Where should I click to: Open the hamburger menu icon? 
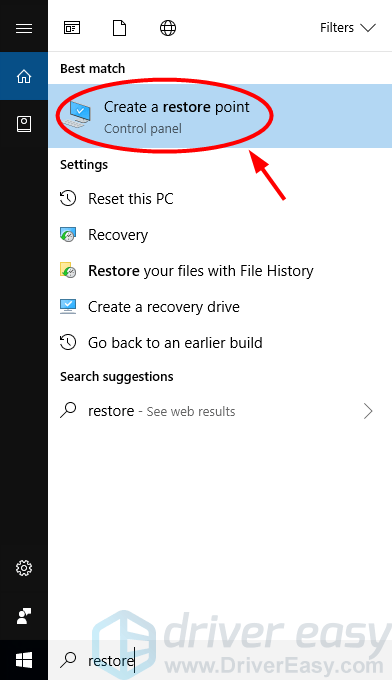pos(24,28)
